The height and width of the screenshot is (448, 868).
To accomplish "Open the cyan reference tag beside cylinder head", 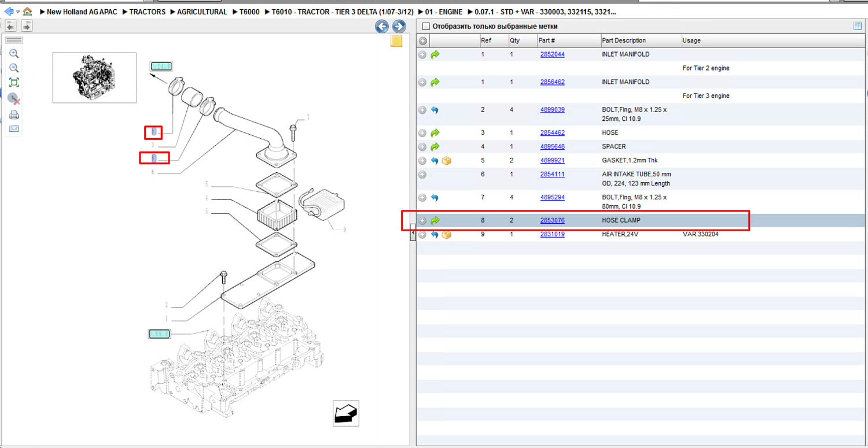I will [159, 334].
